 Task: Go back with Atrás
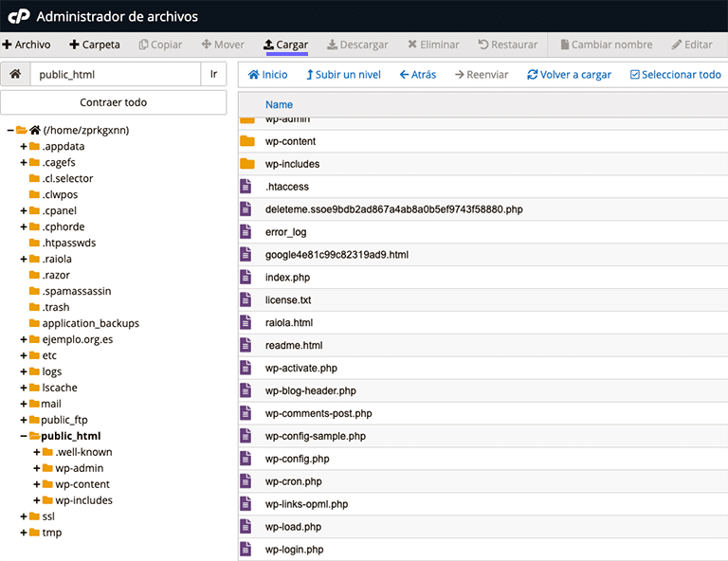pos(418,75)
